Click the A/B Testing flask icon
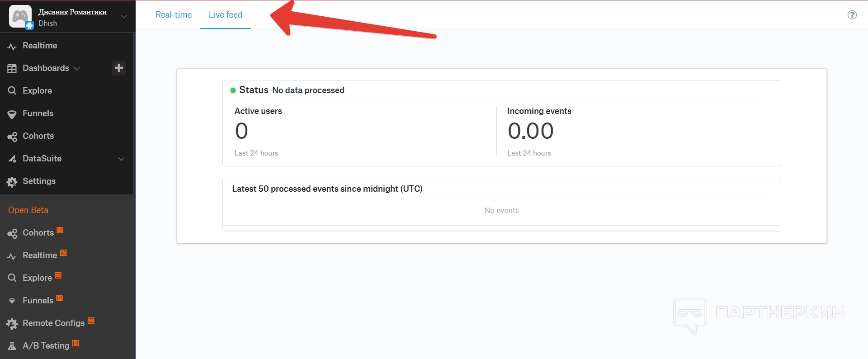The image size is (868, 359). (x=12, y=346)
